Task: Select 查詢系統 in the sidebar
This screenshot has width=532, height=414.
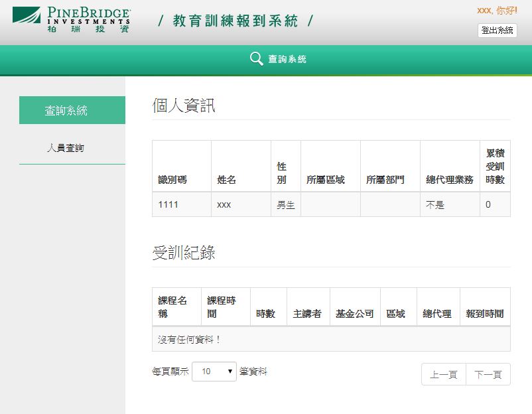Action: point(72,110)
